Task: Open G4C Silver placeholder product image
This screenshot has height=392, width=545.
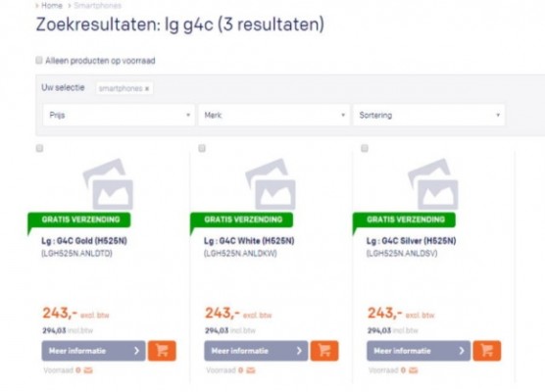Action: pos(433,184)
